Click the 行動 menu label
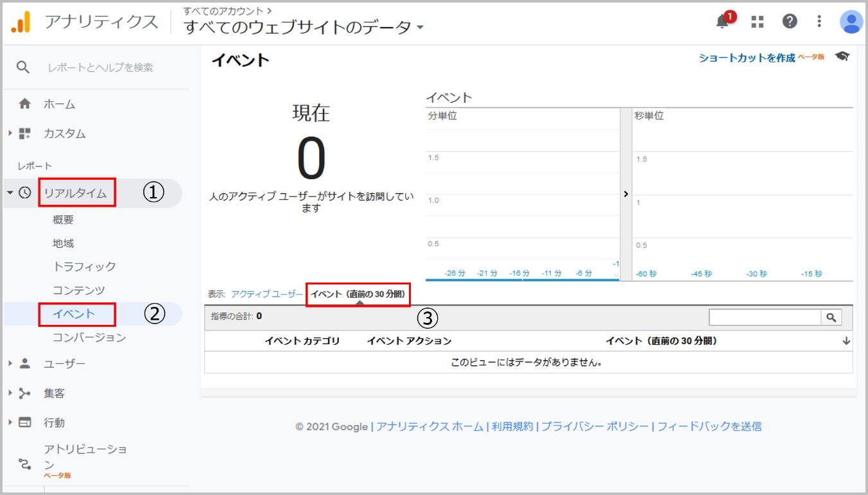868x495 pixels. (54, 422)
